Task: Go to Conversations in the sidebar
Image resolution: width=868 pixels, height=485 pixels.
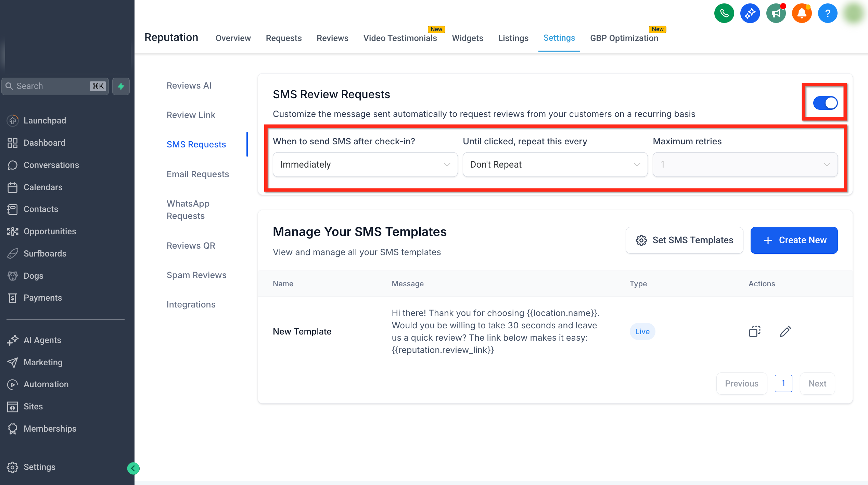Action: coord(51,165)
